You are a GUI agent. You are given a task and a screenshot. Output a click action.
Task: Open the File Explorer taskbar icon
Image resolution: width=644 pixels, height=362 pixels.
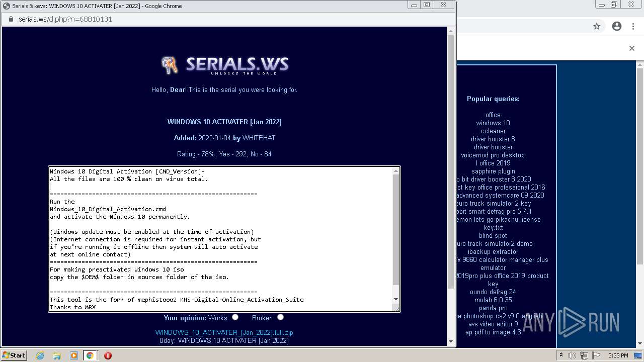(57, 355)
